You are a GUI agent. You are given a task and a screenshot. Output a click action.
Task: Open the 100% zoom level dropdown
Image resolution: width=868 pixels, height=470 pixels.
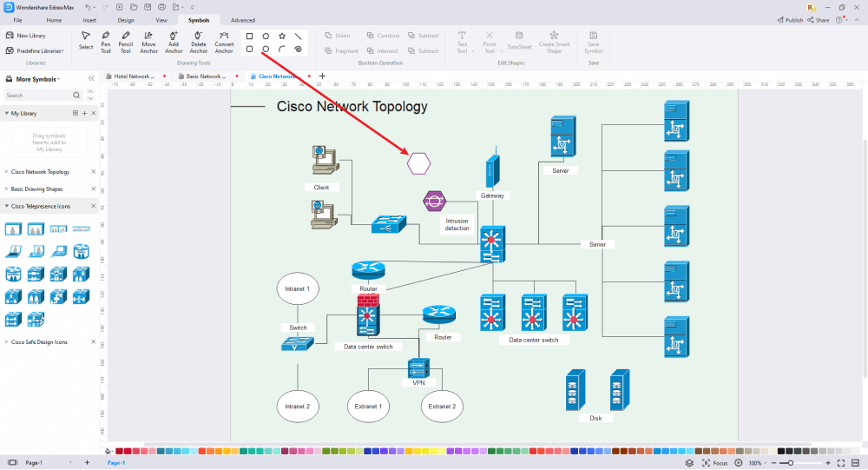click(757, 463)
